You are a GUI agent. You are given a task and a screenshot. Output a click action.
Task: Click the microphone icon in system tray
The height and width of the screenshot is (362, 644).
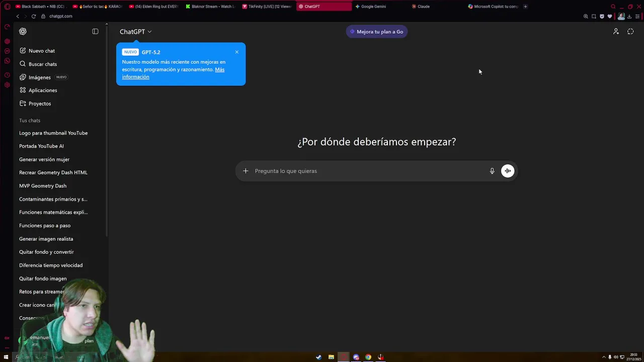pyautogui.click(x=610, y=357)
